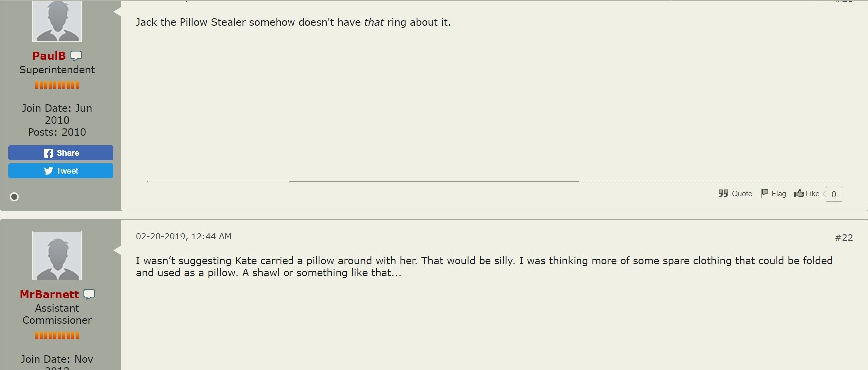Click the like count box showing 0
The image size is (868, 370).
point(834,194)
